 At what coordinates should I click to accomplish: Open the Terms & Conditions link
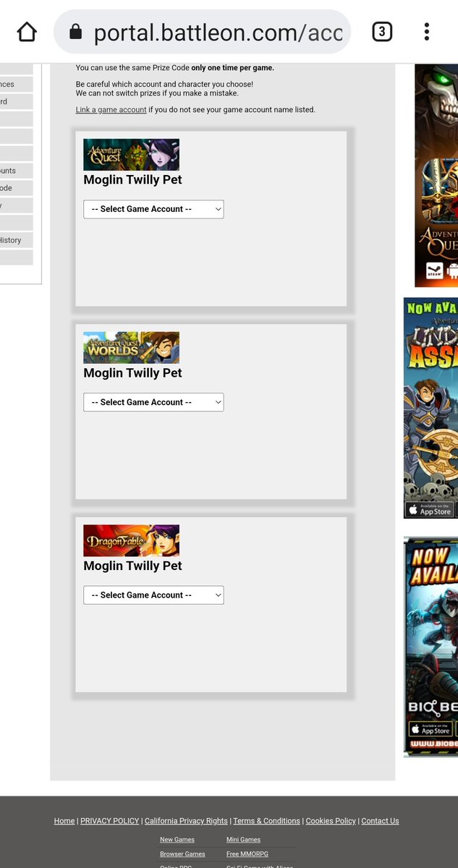tap(266, 821)
